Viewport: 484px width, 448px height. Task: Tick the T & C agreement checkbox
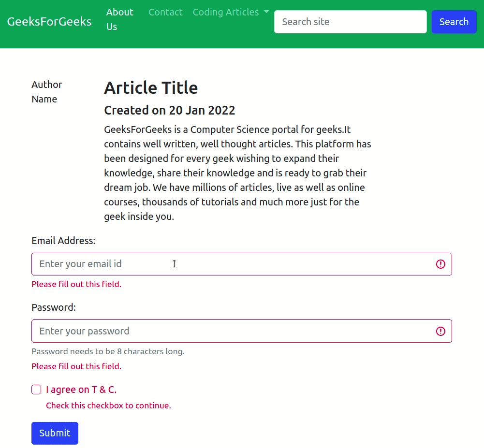click(x=36, y=390)
